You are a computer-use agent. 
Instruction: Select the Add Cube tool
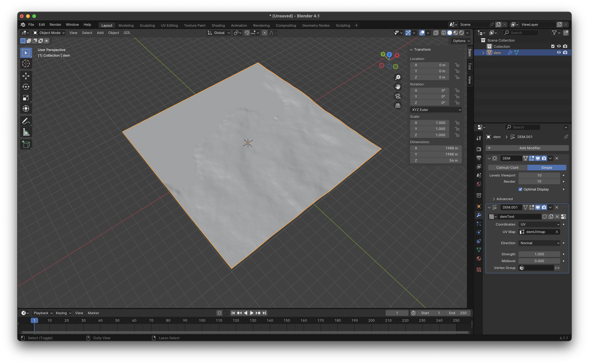point(26,144)
